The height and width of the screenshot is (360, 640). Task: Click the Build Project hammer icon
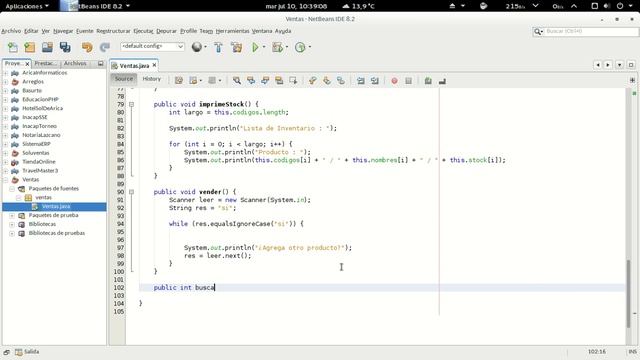pyautogui.click(x=218, y=47)
